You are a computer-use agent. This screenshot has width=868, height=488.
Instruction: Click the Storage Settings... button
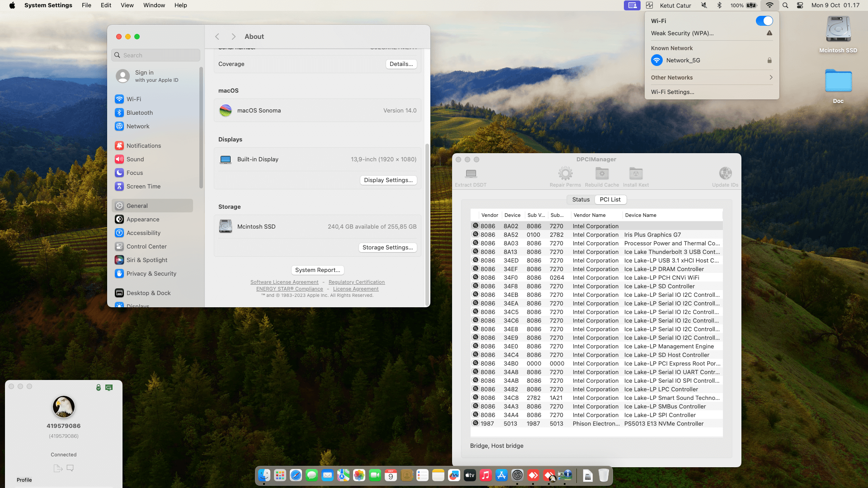pyautogui.click(x=387, y=248)
